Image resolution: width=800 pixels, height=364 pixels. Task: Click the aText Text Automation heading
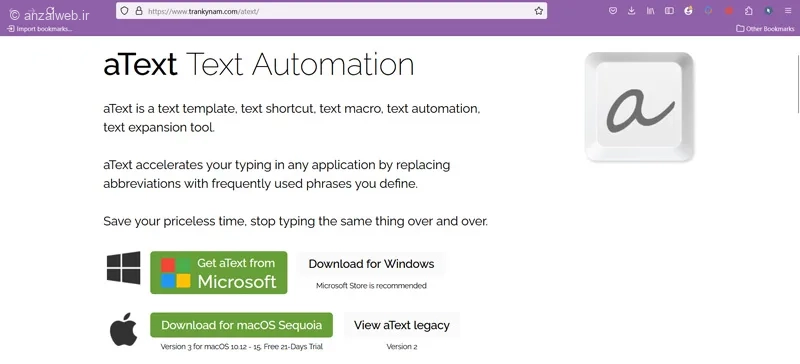tap(259, 65)
